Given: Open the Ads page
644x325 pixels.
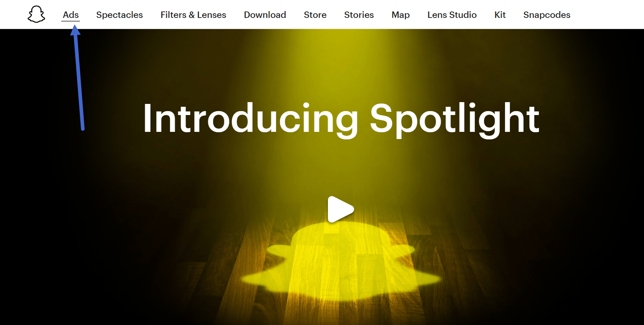Looking at the screenshot, I should tap(71, 15).
